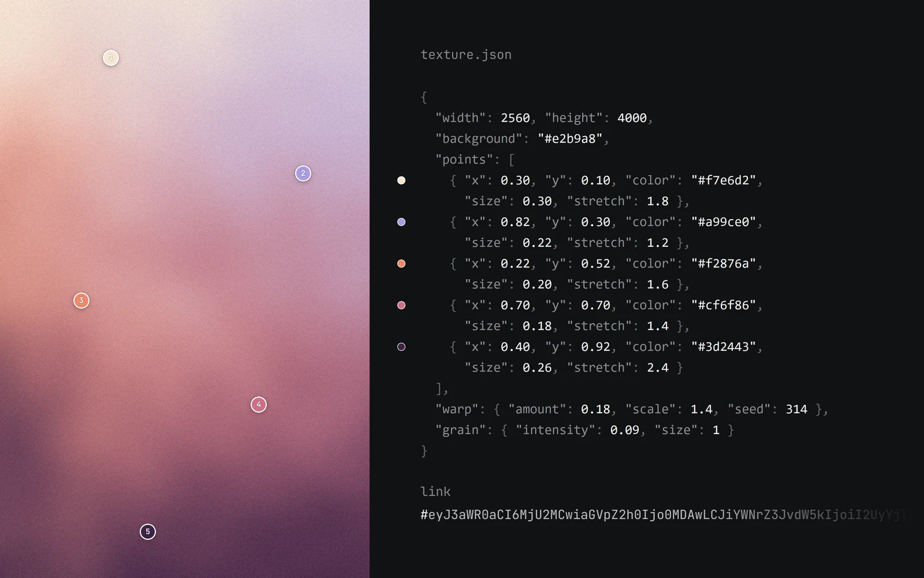Click the size value 0.22

click(537, 243)
